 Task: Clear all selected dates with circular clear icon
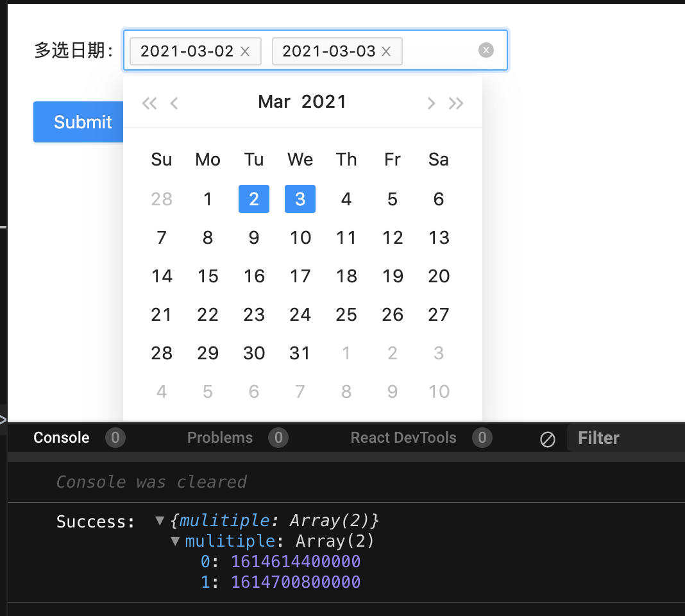tap(486, 50)
